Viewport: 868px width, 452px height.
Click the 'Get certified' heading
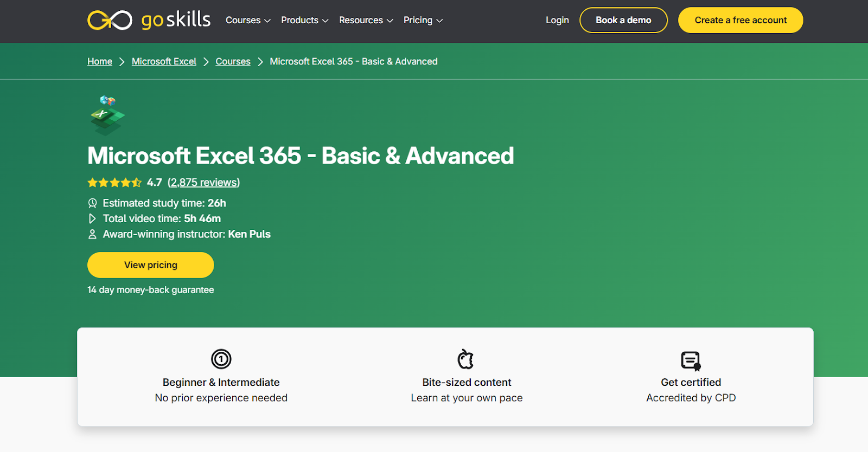[691, 383]
